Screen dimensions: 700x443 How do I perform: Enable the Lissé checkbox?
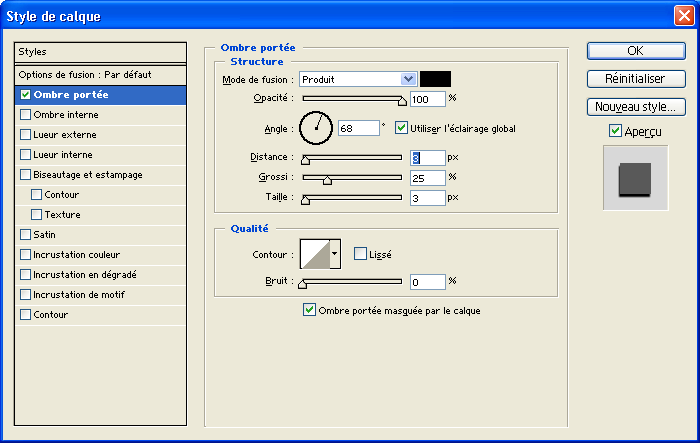point(361,254)
